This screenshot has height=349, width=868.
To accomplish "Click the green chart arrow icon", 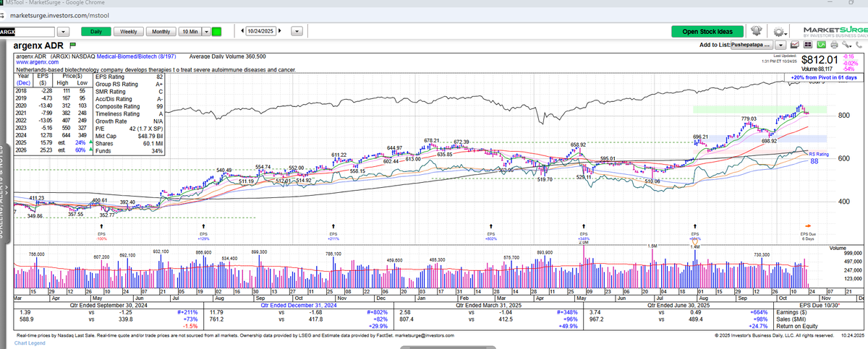I will coord(821,45).
